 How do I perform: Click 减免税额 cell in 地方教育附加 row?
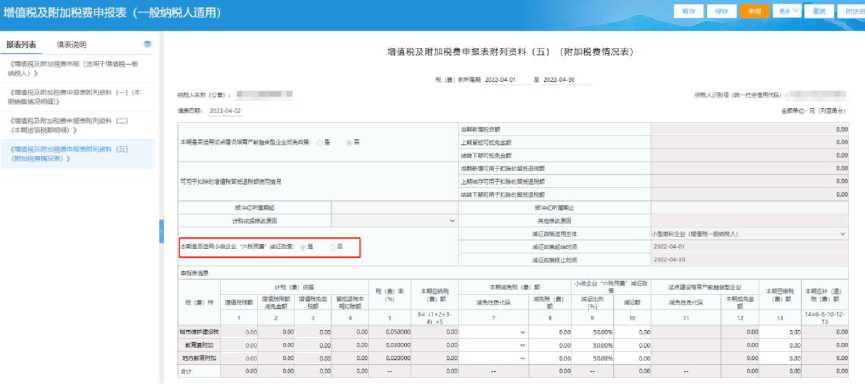tap(551, 358)
